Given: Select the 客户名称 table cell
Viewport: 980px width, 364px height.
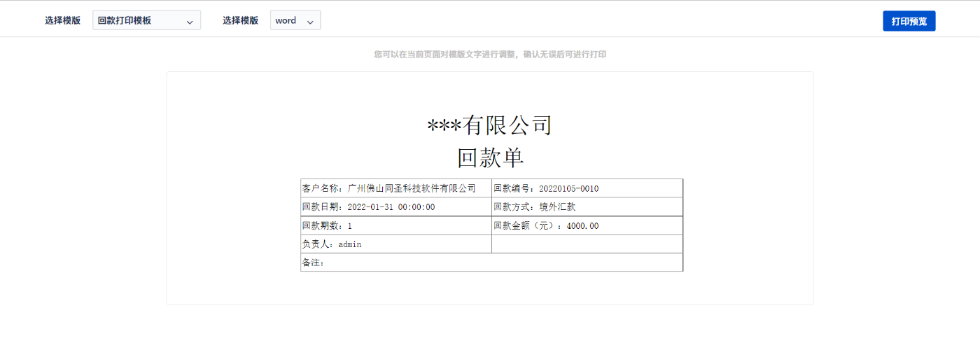Looking at the screenshot, I should [x=395, y=188].
